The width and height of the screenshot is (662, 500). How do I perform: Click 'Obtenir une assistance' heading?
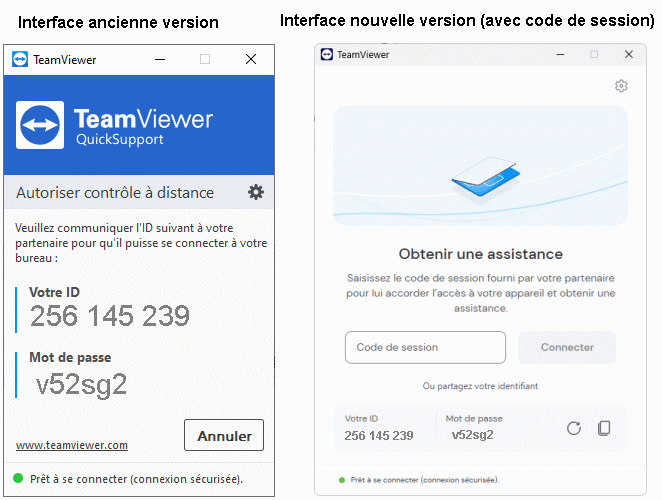click(x=480, y=254)
